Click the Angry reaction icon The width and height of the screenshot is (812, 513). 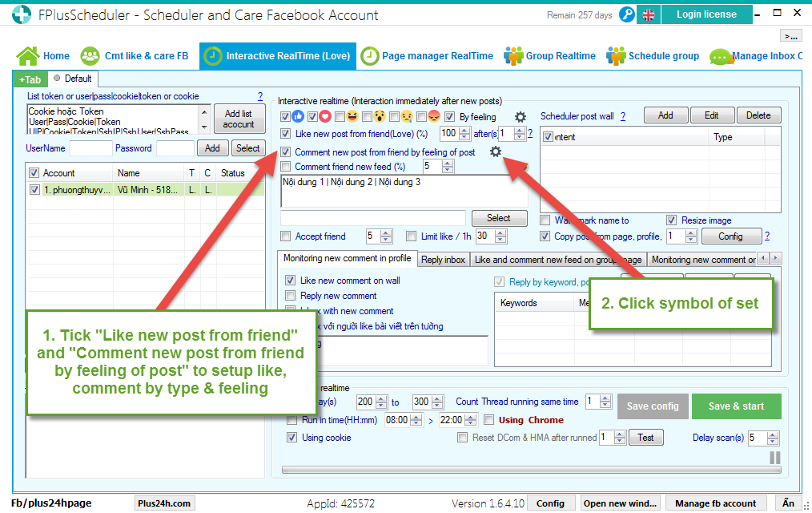pyautogui.click(x=434, y=116)
